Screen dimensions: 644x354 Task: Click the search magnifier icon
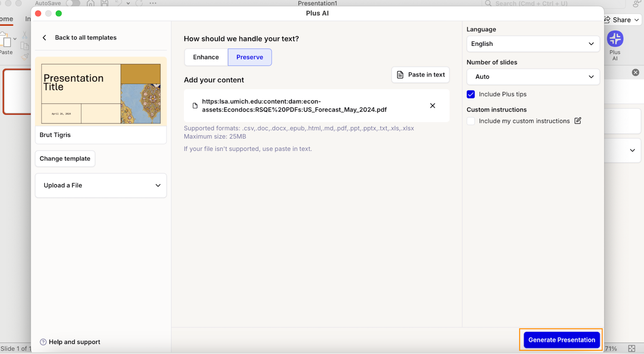(488, 3)
